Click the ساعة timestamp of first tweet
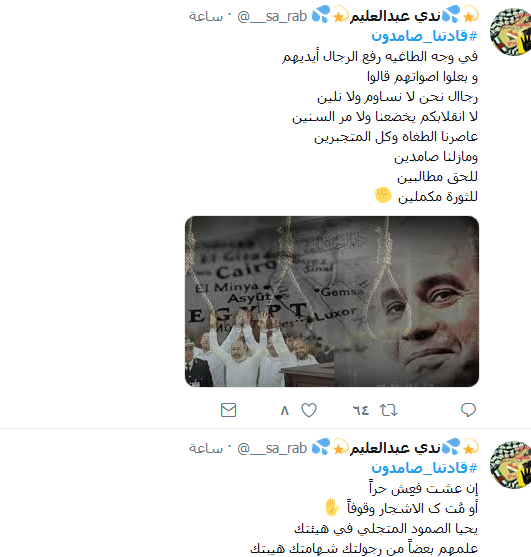 point(206,16)
